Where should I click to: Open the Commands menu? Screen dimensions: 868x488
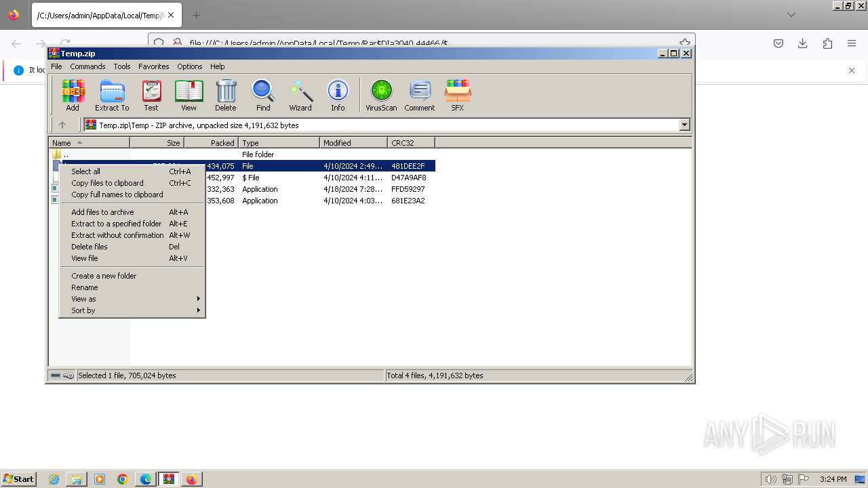coord(87,66)
